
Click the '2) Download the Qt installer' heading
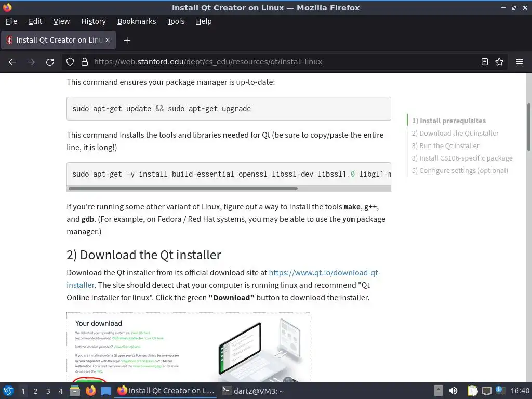click(144, 255)
